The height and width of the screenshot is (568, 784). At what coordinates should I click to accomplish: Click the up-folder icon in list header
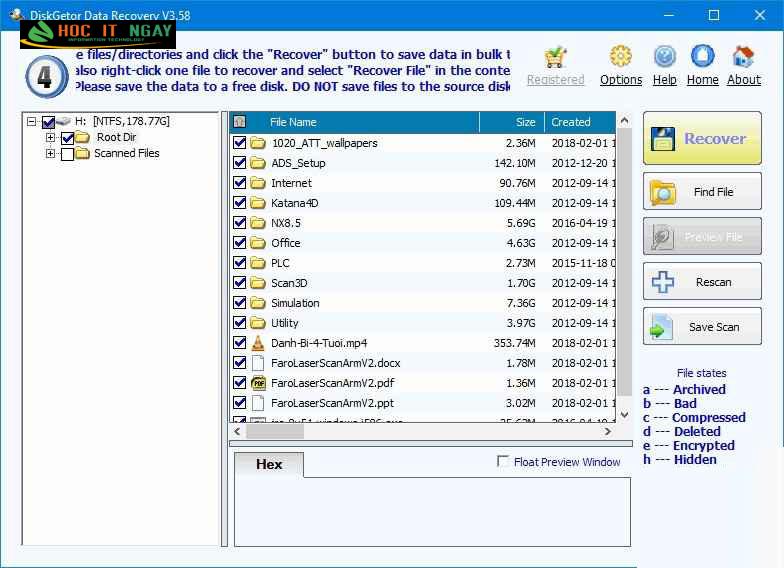(240, 122)
